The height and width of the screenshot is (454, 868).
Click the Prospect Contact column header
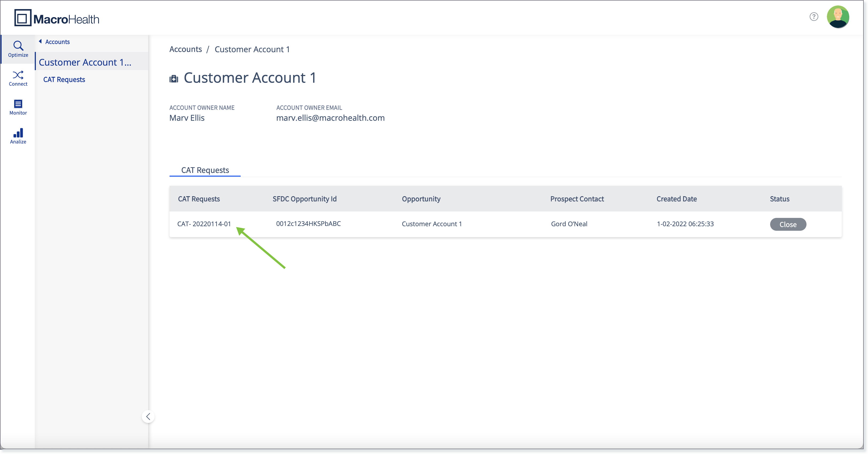577,199
